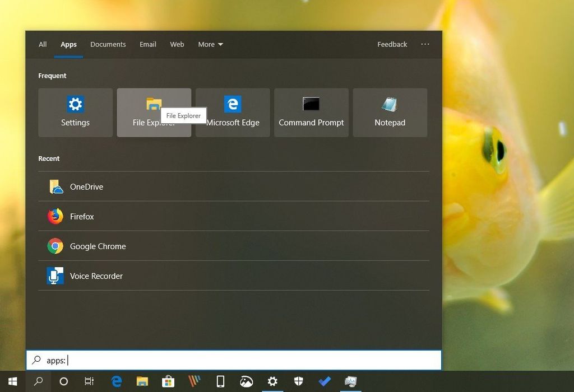Open Windows Security from the taskbar
574x392 pixels.
click(299, 381)
